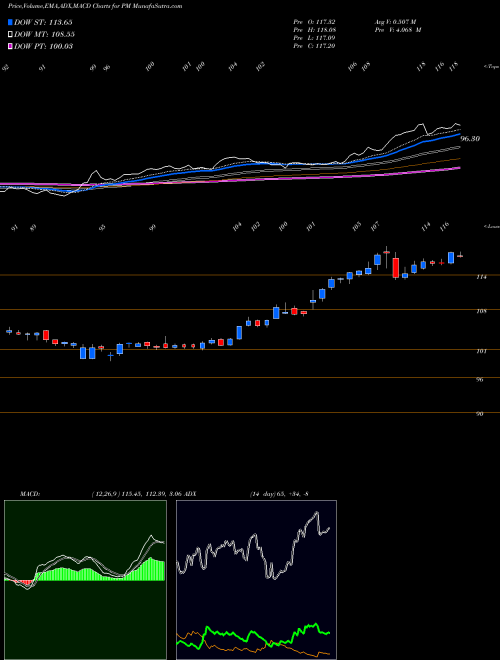Click the green +DI line in ADX panel

coord(253,633)
